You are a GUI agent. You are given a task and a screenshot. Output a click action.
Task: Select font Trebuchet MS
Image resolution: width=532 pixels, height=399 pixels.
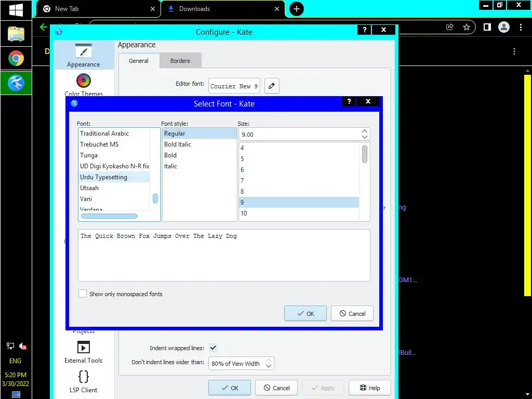coord(114,144)
